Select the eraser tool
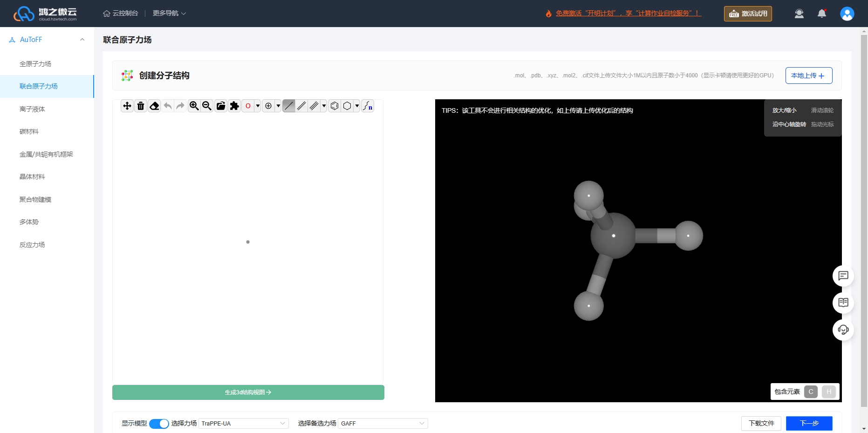868x433 pixels. (154, 106)
